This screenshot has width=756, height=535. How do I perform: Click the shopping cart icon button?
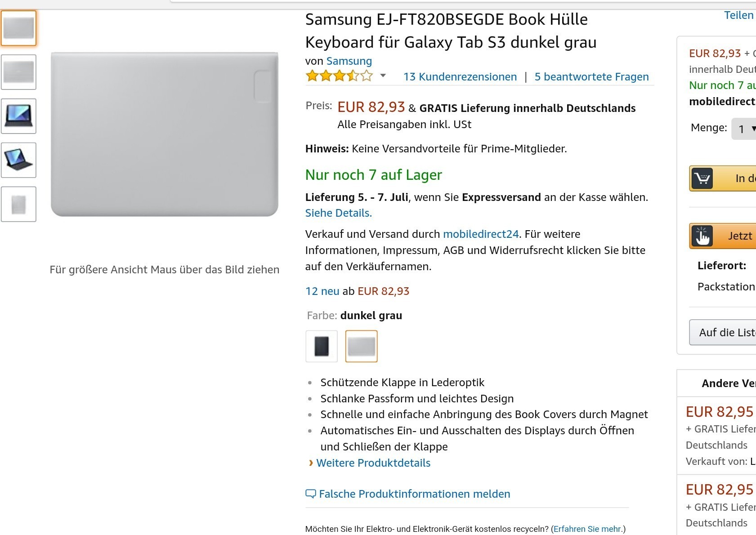[x=702, y=178]
